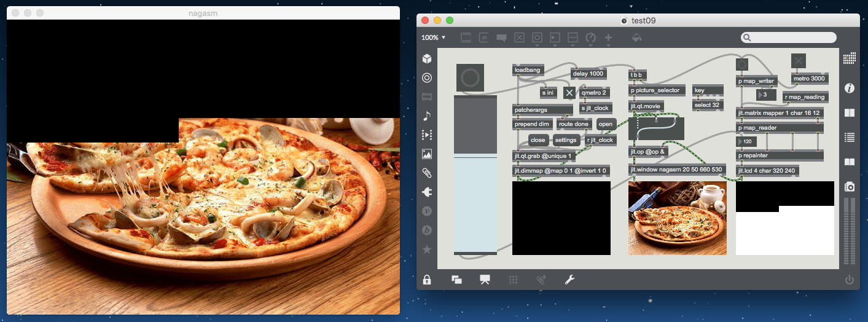Open new patcher view icon in bottom toolbar
This screenshot has height=322, width=868.
click(x=456, y=280)
